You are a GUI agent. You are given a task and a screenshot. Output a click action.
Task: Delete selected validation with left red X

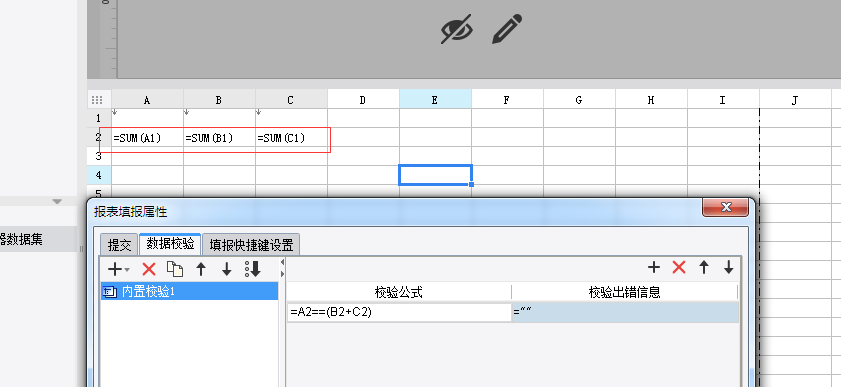[x=149, y=269]
